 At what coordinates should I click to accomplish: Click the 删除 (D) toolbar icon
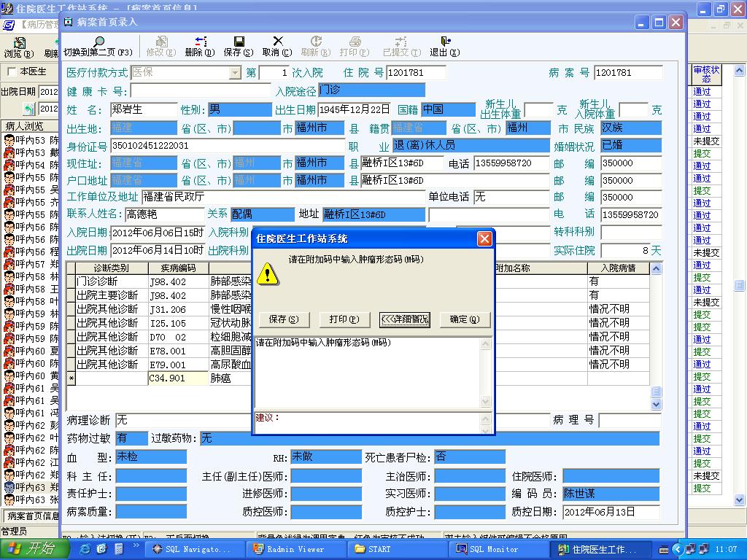coord(200,42)
